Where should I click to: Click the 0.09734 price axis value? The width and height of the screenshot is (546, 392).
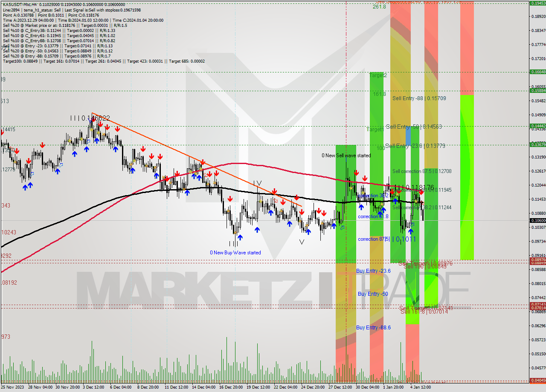click(538, 241)
